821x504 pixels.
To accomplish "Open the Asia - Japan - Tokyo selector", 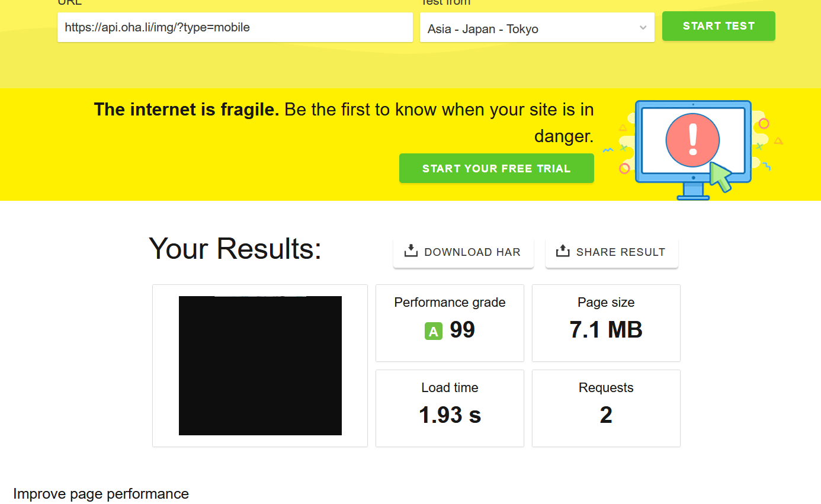I will tap(537, 28).
